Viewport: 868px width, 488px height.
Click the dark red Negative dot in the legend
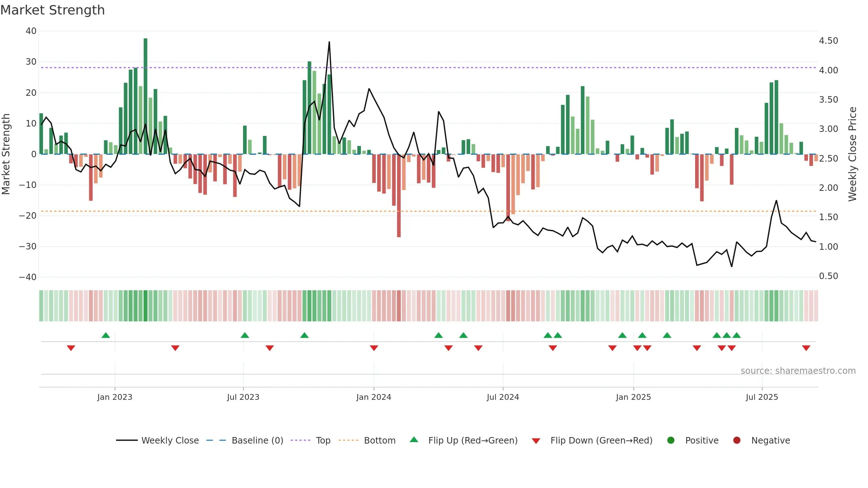pos(737,440)
